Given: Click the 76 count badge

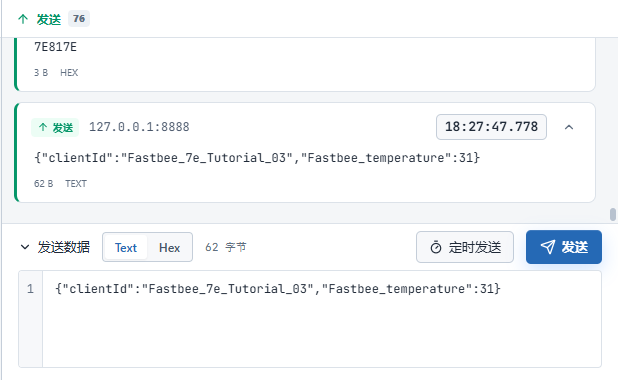Looking at the screenshot, I should tap(79, 19).
